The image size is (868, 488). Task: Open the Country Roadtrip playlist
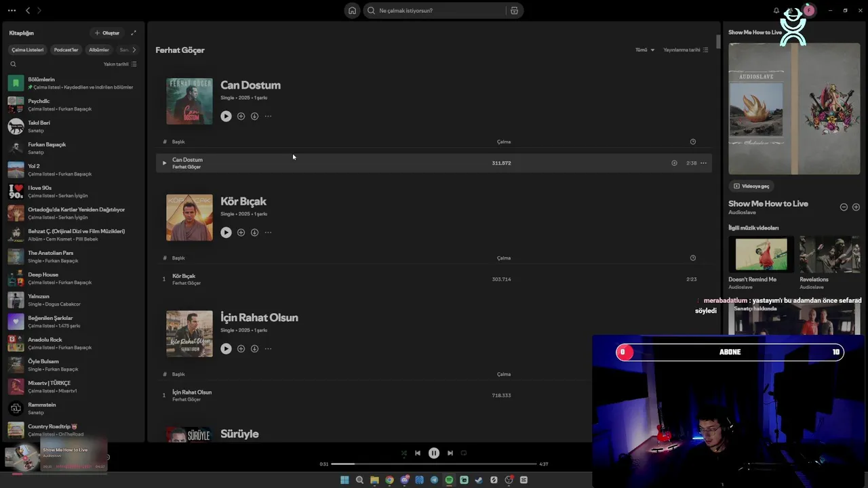(73, 430)
